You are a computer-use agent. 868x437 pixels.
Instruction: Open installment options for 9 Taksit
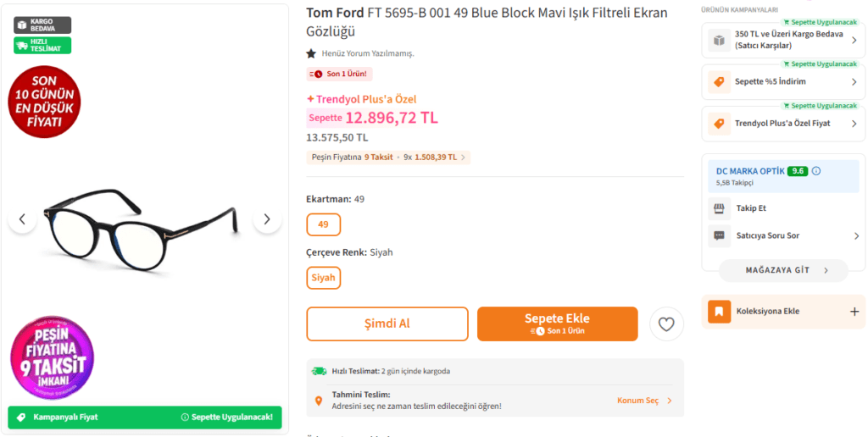click(x=388, y=157)
